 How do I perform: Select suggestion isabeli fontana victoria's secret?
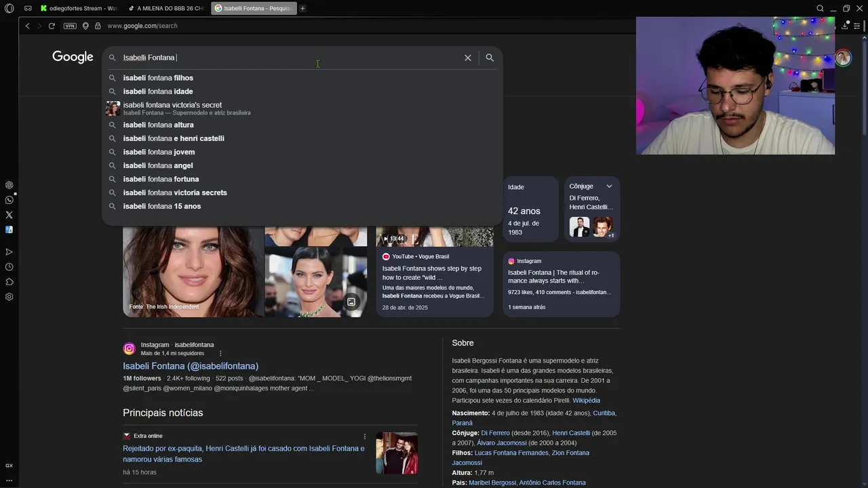tap(302, 108)
